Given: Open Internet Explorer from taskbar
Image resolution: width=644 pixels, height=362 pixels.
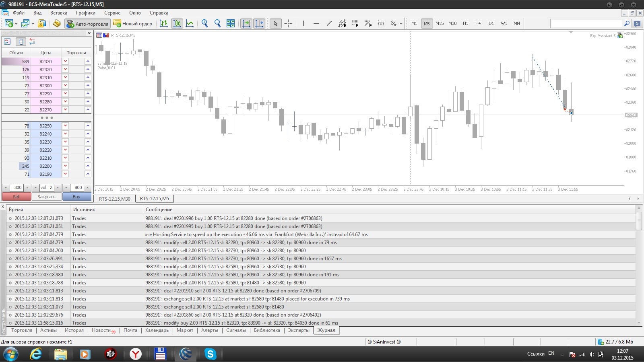Looking at the screenshot, I should [36, 354].
